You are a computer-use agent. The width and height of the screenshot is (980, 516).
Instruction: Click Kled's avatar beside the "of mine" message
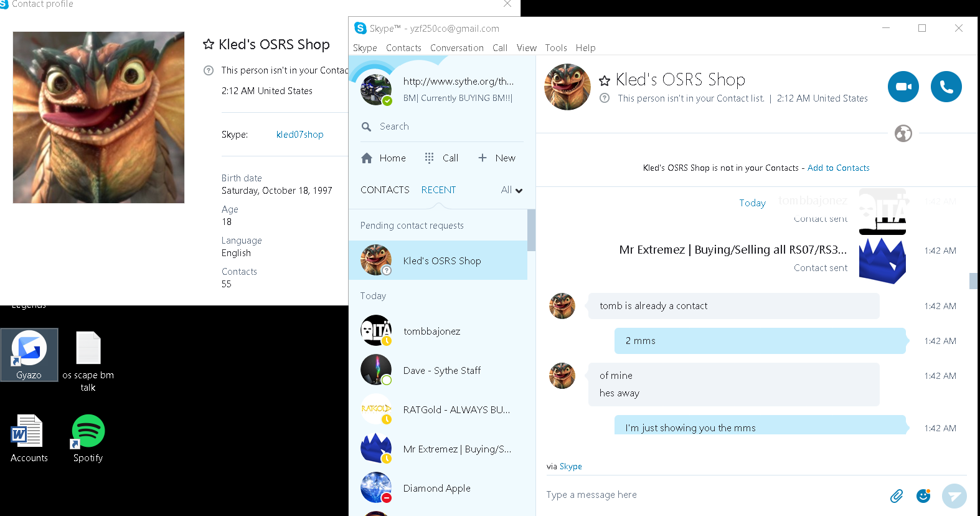[x=562, y=376]
